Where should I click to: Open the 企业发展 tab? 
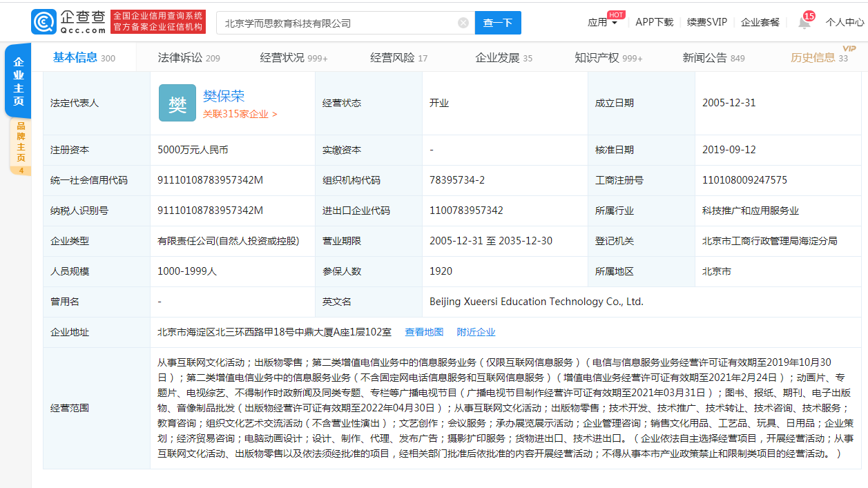tap(503, 58)
